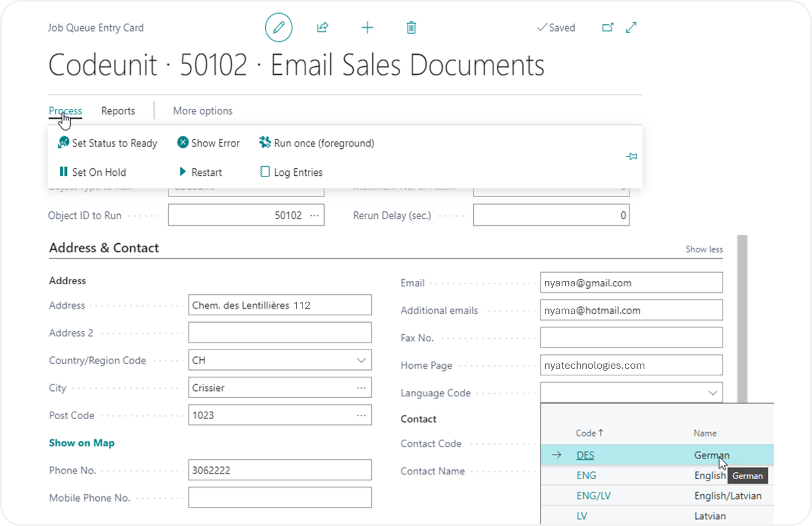Click Object ID to Run lookup ellipsis
This screenshot has width=812, height=526.
315,215
